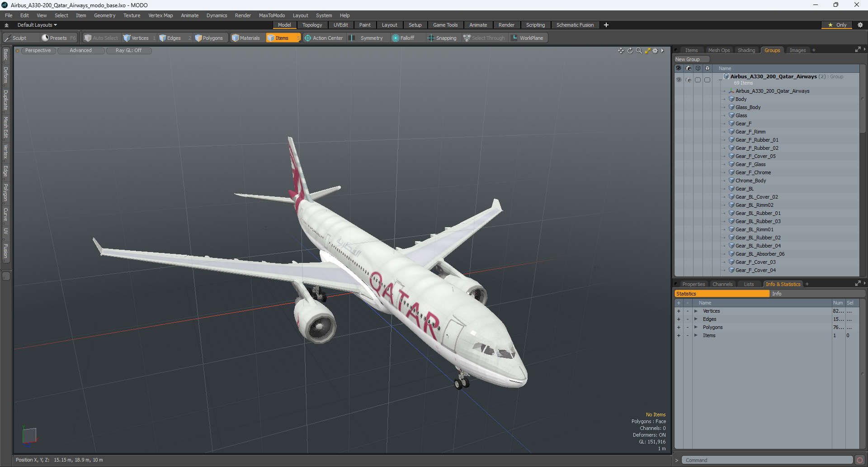
Task: Open viewport settings gear icon
Action: [655, 51]
